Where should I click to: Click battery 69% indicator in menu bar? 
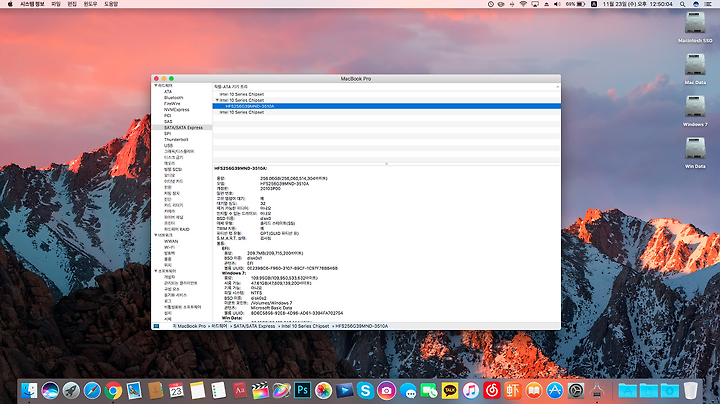[x=575, y=4]
